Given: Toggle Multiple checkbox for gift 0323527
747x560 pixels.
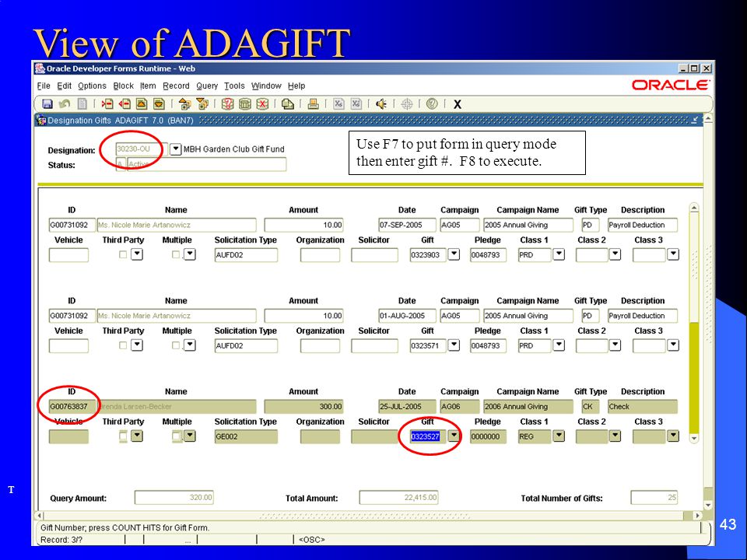Looking at the screenshot, I should click(x=176, y=436).
